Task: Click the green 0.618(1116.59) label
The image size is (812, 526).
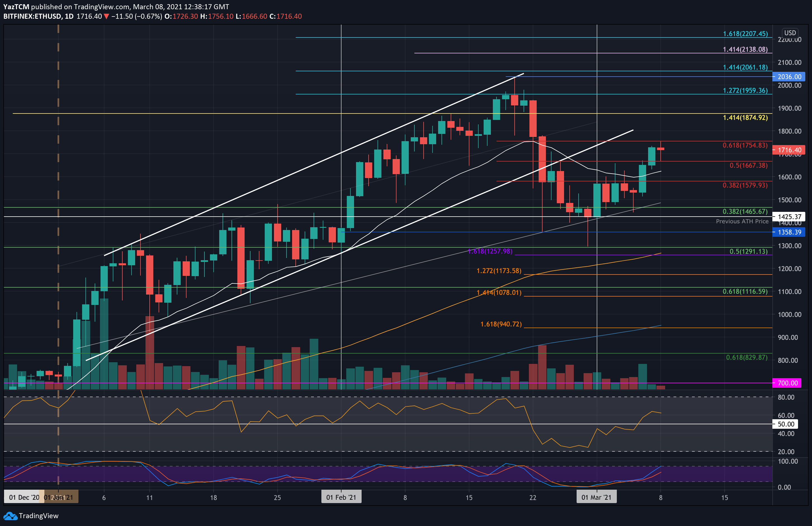Action: click(745, 291)
